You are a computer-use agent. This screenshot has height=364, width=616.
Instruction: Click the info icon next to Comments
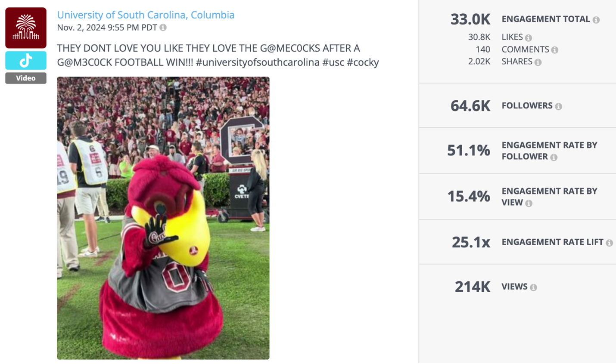[554, 50]
